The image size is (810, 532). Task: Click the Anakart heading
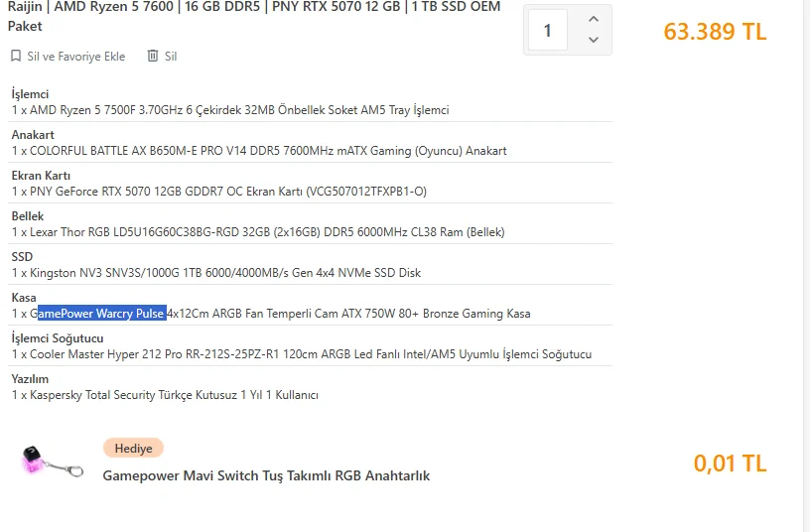tap(33, 135)
